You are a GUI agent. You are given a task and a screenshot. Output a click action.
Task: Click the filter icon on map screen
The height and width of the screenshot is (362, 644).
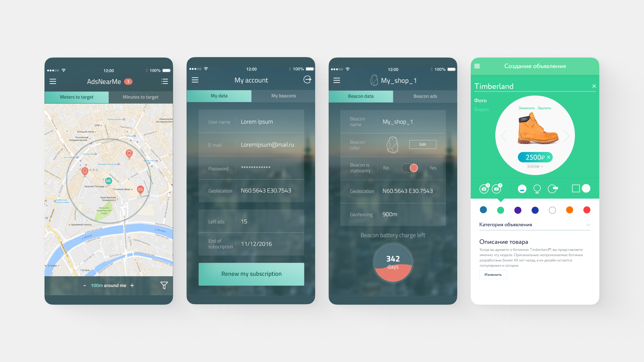coord(164,285)
